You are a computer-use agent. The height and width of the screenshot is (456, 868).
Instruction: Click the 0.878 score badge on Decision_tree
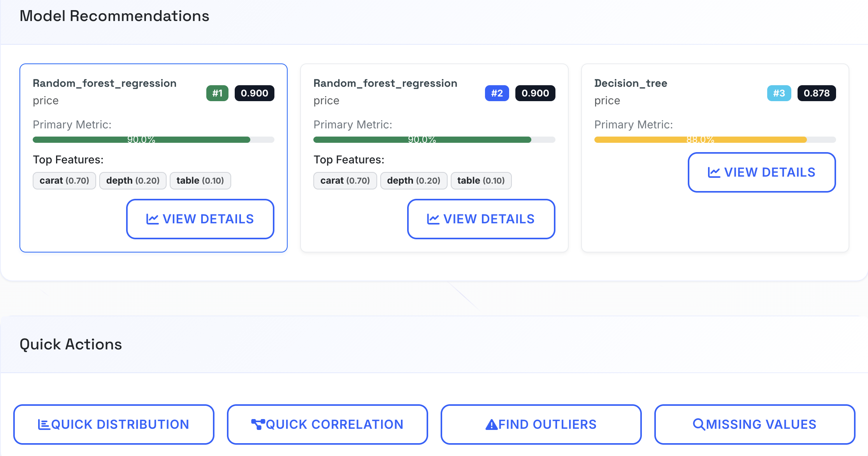click(x=817, y=93)
